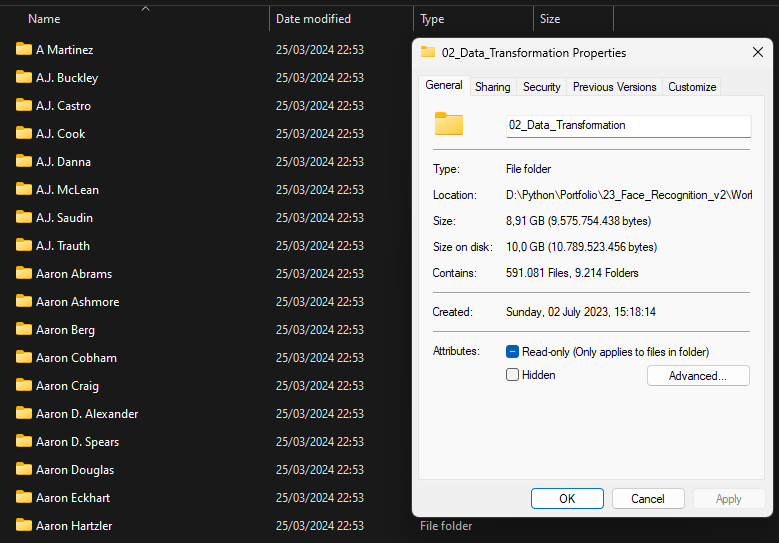Click the date modified of Aaron Berg
This screenshot has width=779, height=543.
click(x=319, y=329)
